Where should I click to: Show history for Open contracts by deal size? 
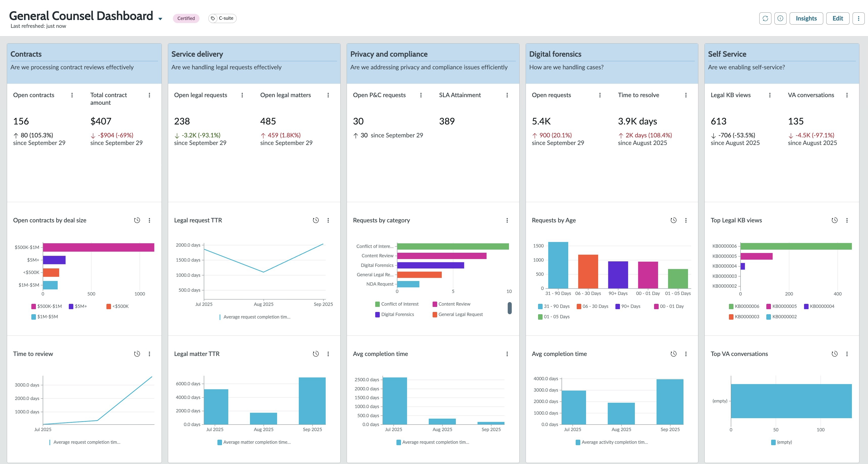point(137,220)
